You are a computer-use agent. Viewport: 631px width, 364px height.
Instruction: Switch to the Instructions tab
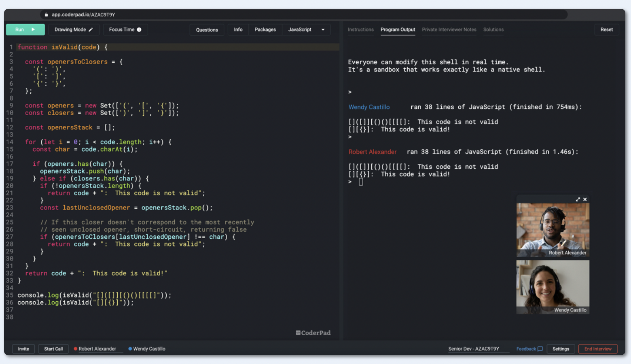click(x=360, y=30)
